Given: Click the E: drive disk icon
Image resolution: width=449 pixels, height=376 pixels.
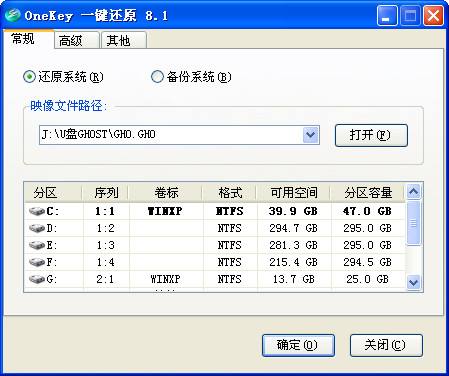Looking at the screenshot, I should pyautogui.click(x=37, y=245).
